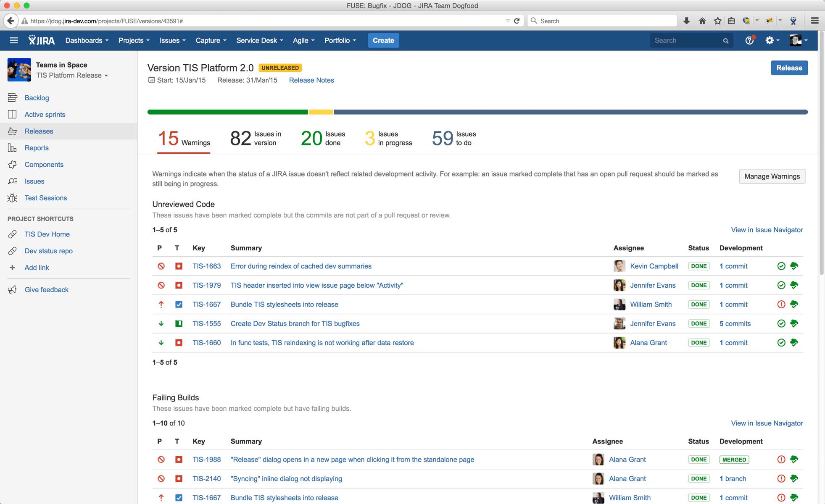Click the Components icon in sidebar
The width and height of the screenshot is (825, 504).
[12, 164]
